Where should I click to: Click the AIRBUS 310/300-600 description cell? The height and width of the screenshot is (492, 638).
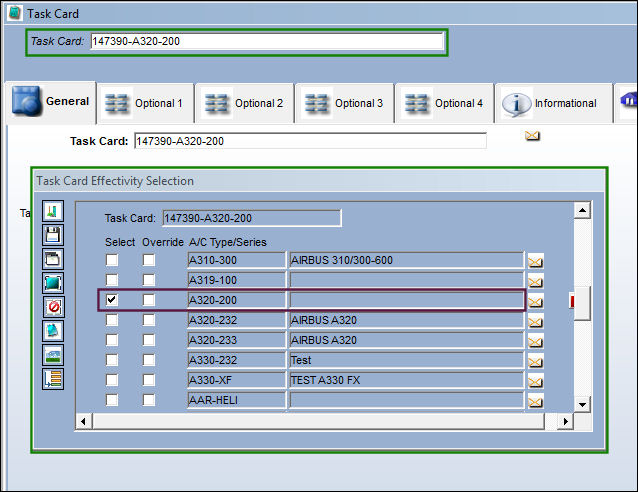click(406, 260)
